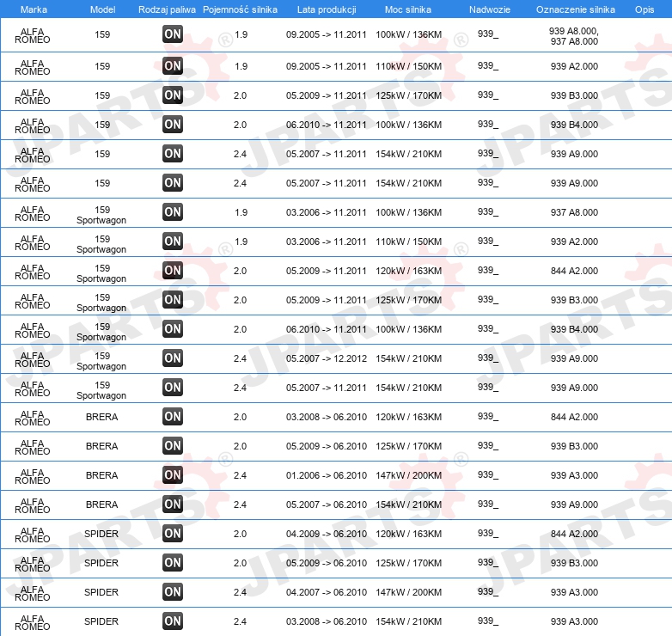672x636 pixels.
Task: Select '110kW / 150KM' in the 159 Sportwagon row
Action: [408, 242]
